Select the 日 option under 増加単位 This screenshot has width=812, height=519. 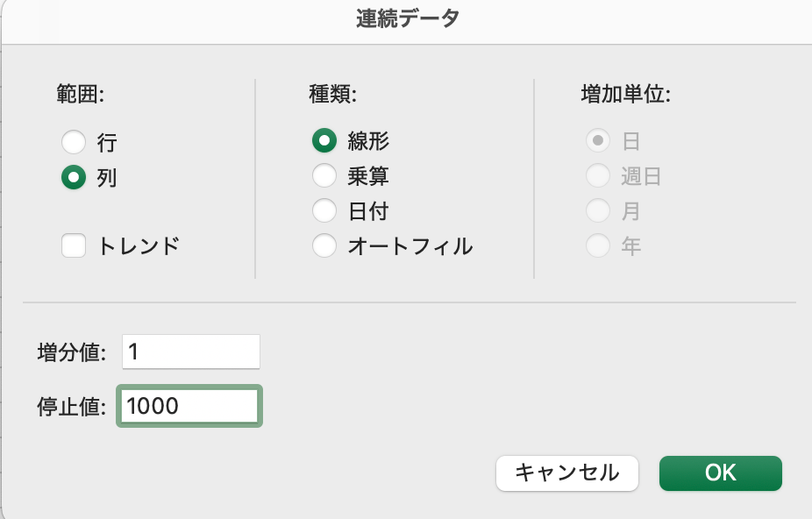tap(597, 141)
